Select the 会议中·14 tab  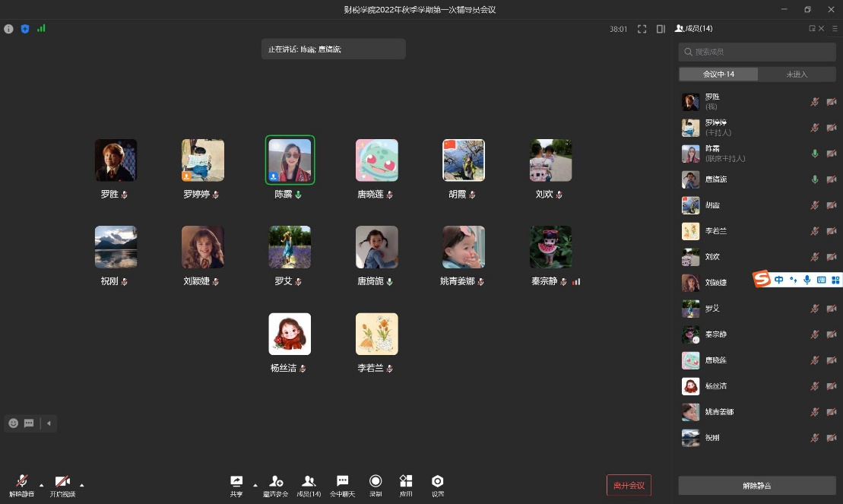[718, 74]
